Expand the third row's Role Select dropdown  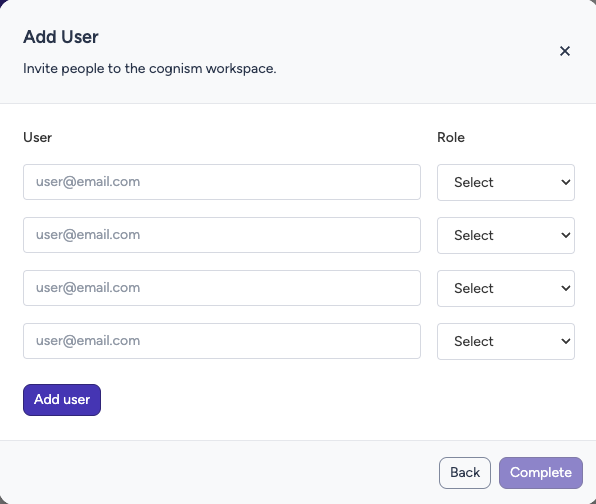pos(506,288)
